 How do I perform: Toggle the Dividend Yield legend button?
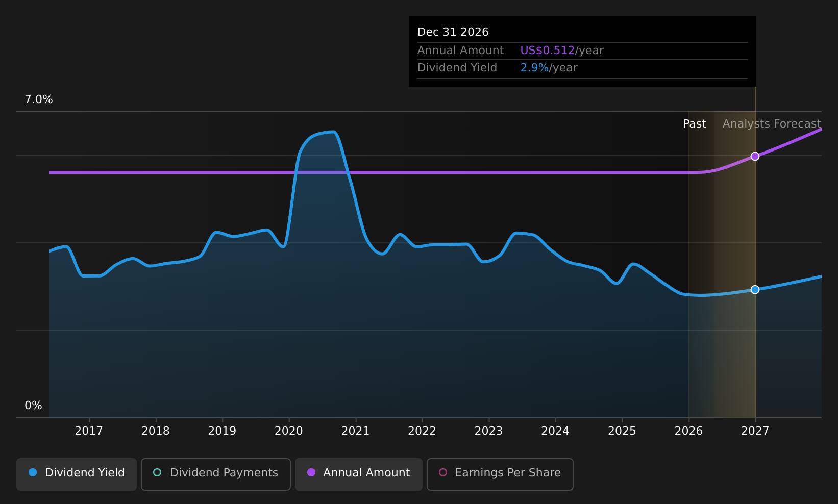click(x=77, y=474)
